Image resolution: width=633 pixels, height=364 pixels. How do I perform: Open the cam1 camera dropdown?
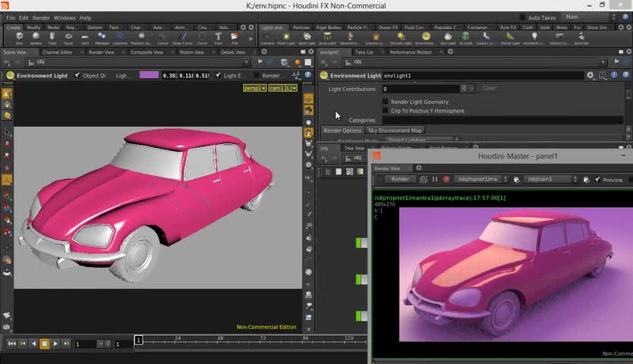click(282, 88)
